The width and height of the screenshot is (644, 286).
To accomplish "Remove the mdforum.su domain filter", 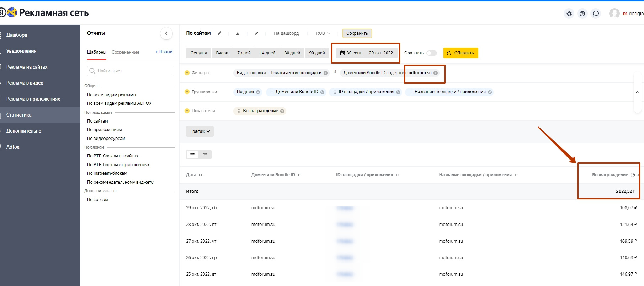I will tap(436, 73).
